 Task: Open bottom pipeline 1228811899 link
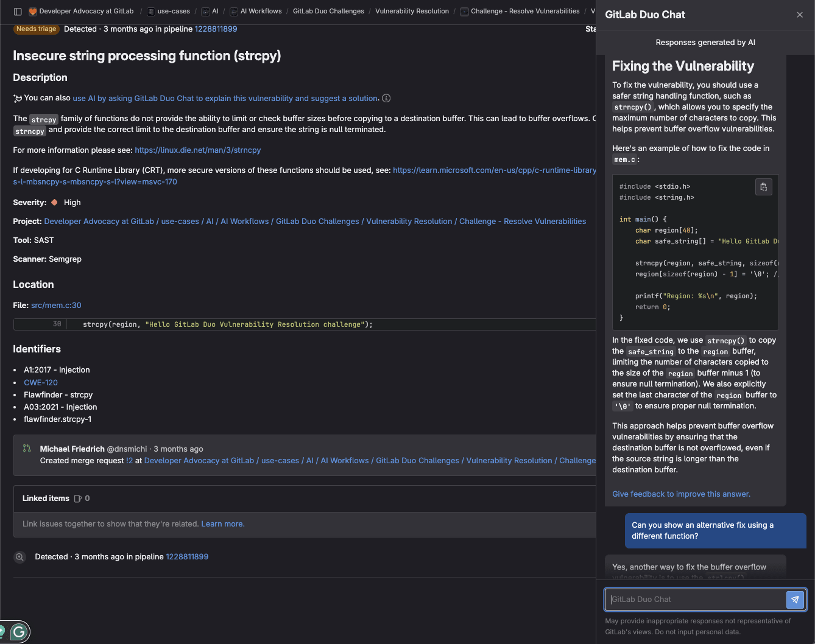click(x=187, y=556)
